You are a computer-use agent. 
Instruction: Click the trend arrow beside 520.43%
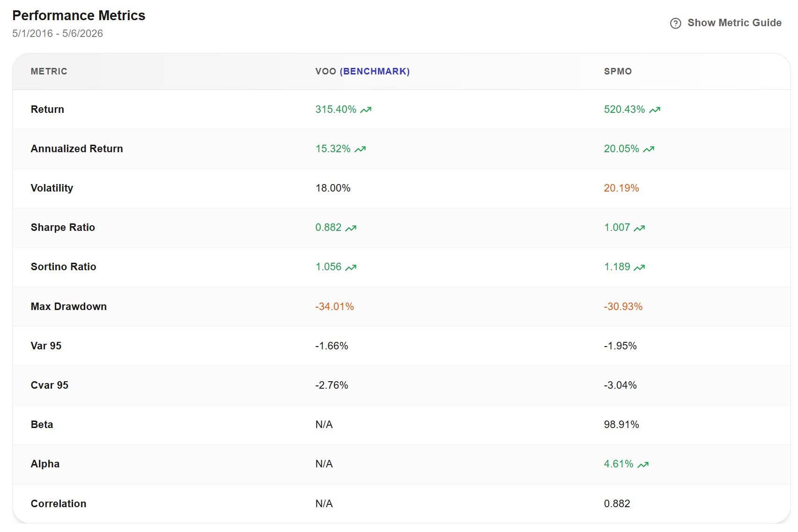pyautogui.click(x=655, y=110)
